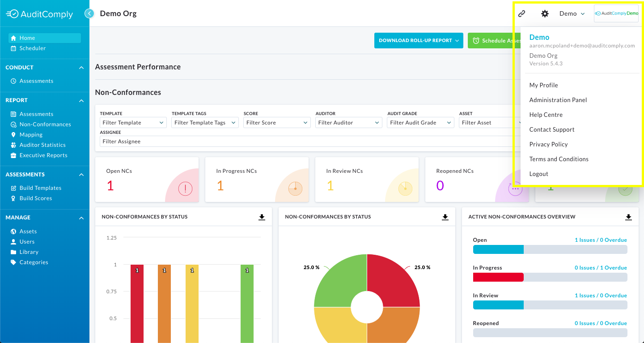Click the Filter Assignee field
Viewport: 644px width, 343px height.
[x=306, y=141]
